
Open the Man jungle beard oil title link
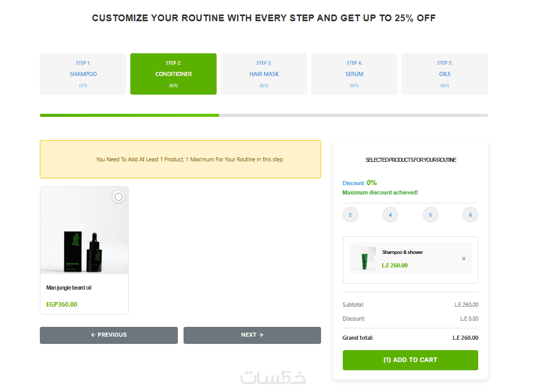[69, 288]
